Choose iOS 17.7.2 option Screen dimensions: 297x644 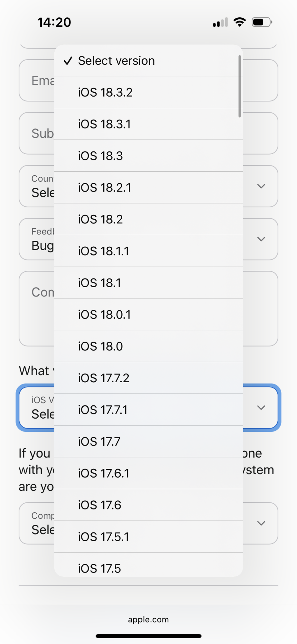click(148, 378)
